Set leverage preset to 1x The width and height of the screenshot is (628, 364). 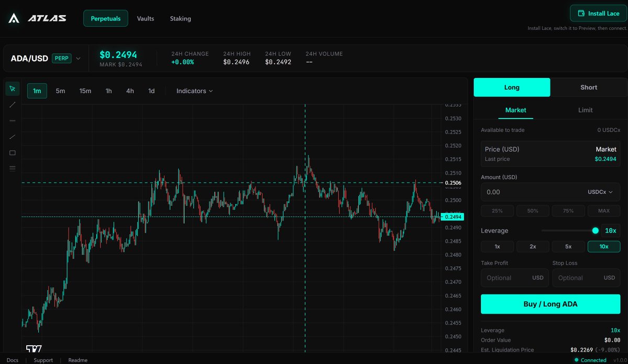point(497,247)
